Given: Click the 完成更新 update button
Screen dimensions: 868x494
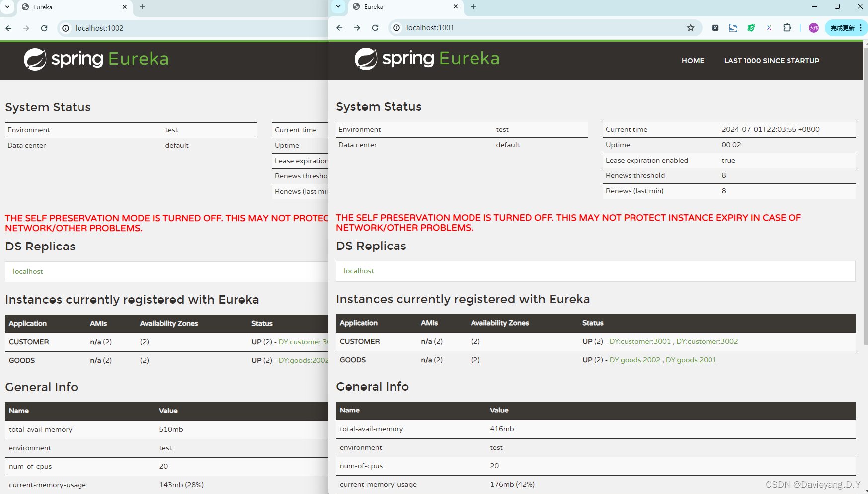Looking at the screenshot, I should click(846, 28).
